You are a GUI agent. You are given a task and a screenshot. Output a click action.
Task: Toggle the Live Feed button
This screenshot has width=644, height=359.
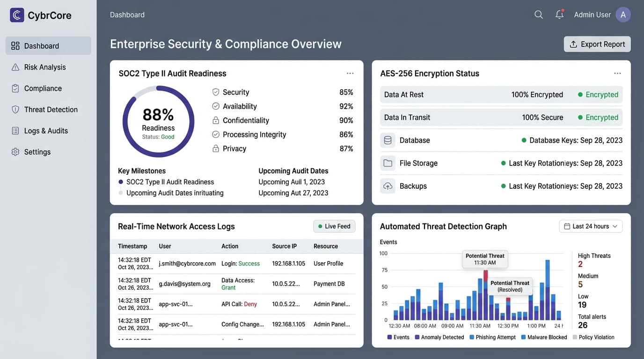(334, 226)
